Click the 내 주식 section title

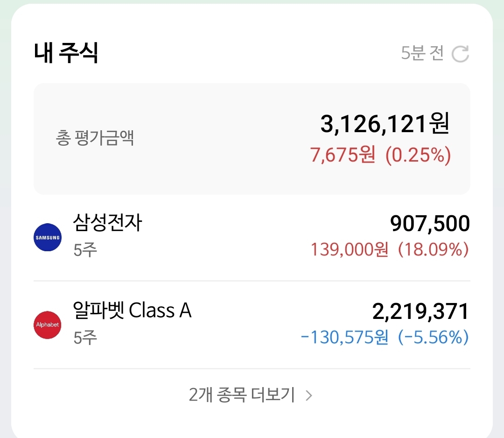click(66, 53)
